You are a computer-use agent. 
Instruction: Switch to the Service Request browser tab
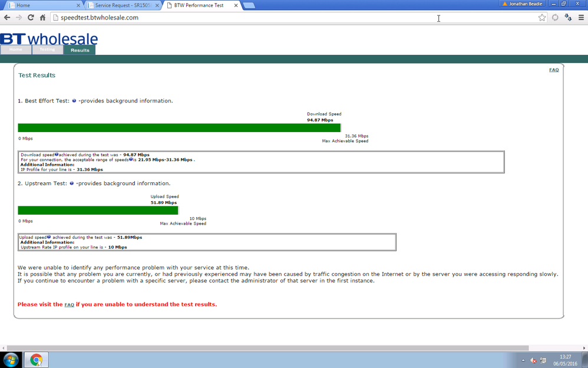123,5
